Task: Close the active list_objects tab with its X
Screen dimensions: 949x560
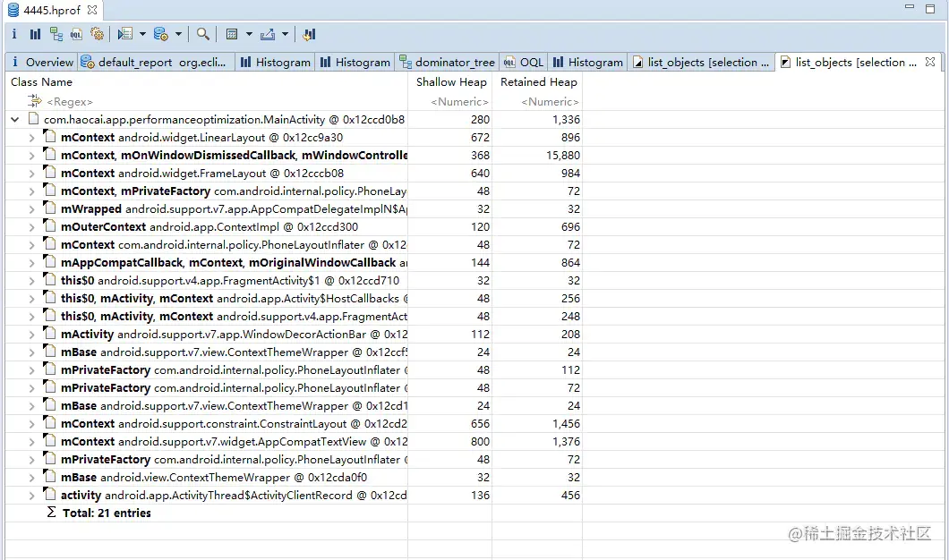Action: coord(930,62)
